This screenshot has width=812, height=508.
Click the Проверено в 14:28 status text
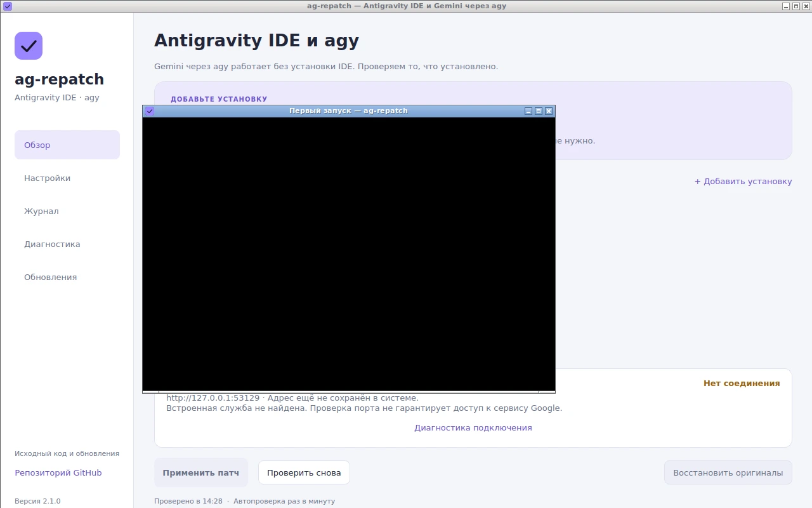[x=188, y=501]
